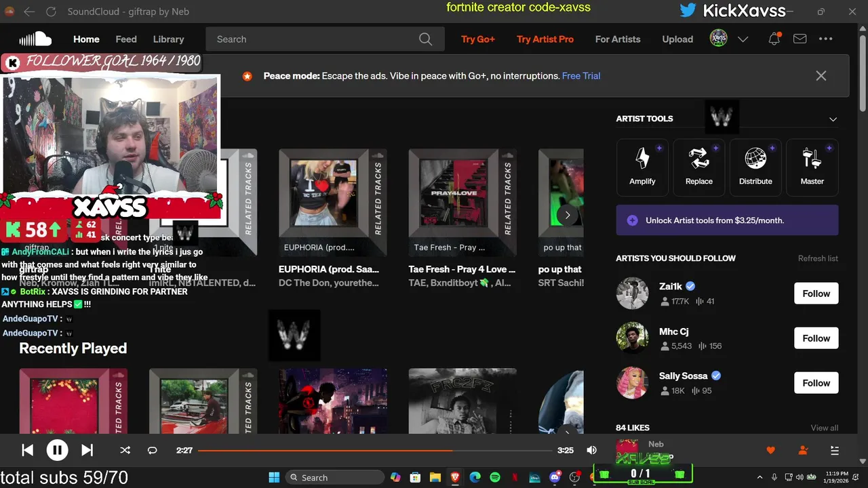Open Discord from the taskbar
The image size is (868, 488).
[x=555, y=477]
